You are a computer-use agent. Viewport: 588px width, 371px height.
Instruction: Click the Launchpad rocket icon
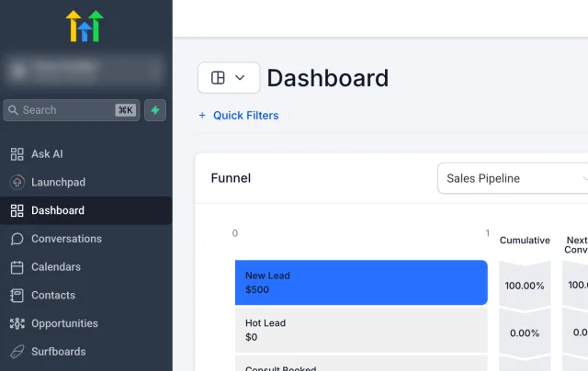point(17,182)
